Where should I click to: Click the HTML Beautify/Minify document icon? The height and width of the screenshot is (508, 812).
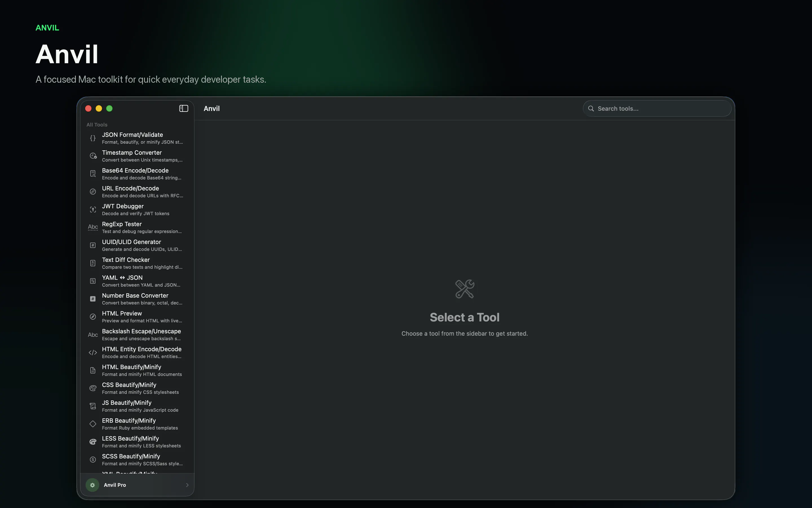(93, 370)
